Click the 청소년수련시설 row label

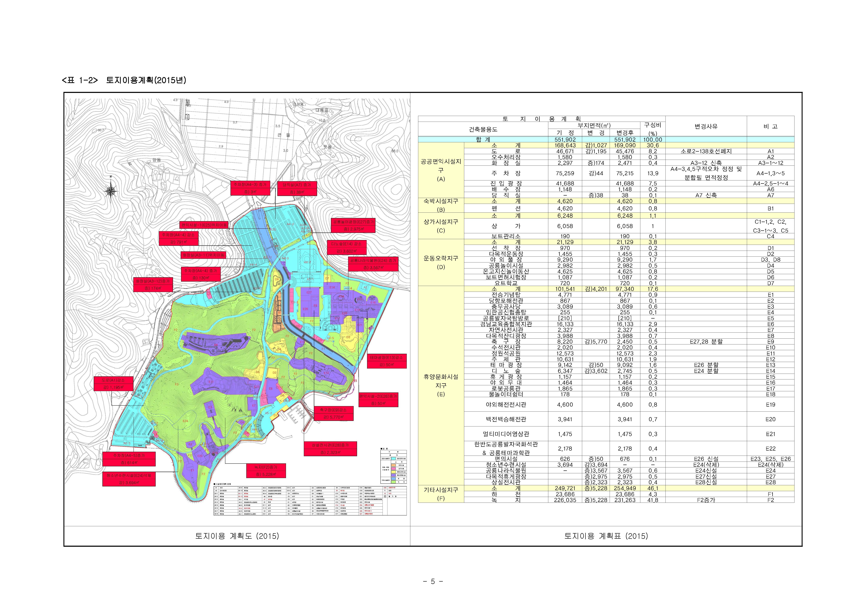coord(506,465)
